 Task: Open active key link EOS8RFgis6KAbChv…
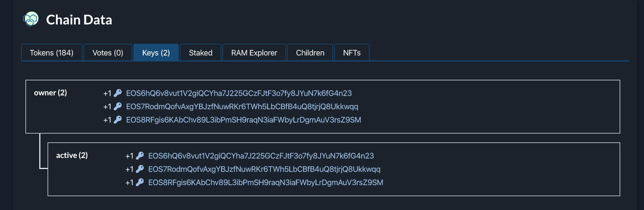click(266, 182)
